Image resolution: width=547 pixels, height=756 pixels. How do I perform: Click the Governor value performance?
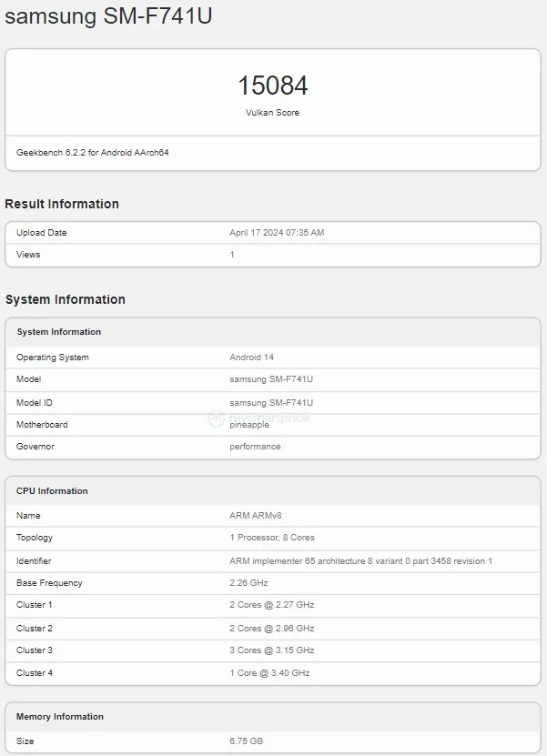click(x=255, y=447)
